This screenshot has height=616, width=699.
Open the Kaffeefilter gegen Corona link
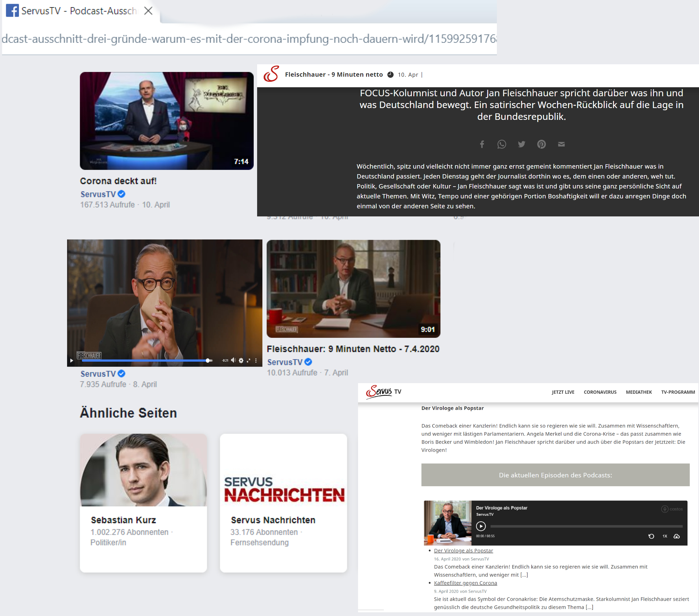point(465,583)
